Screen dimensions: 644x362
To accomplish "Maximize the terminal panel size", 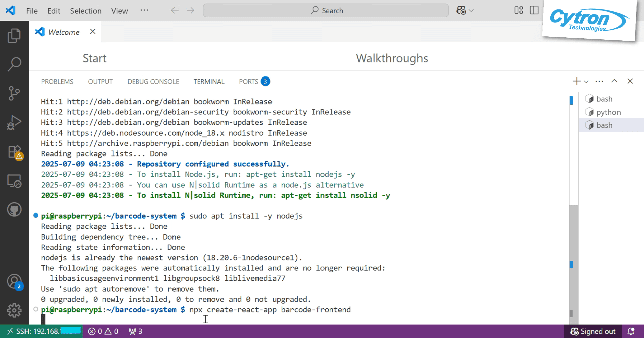I will click(x=614, y=81).
